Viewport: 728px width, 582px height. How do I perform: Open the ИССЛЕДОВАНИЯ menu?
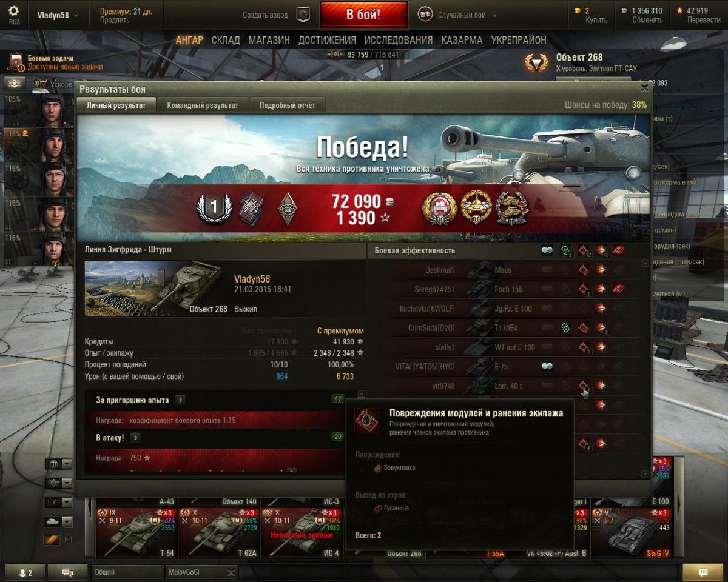[x=399, y=40]
